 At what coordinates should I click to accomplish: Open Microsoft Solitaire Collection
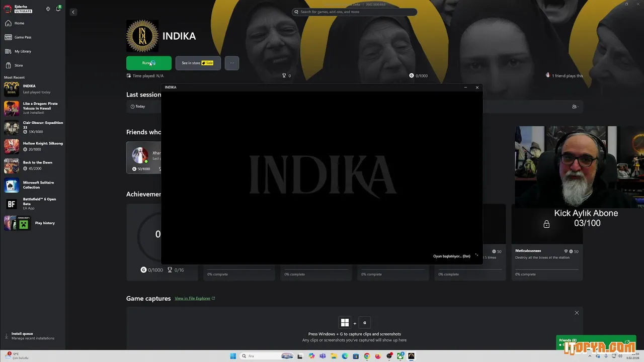[33, 185]
